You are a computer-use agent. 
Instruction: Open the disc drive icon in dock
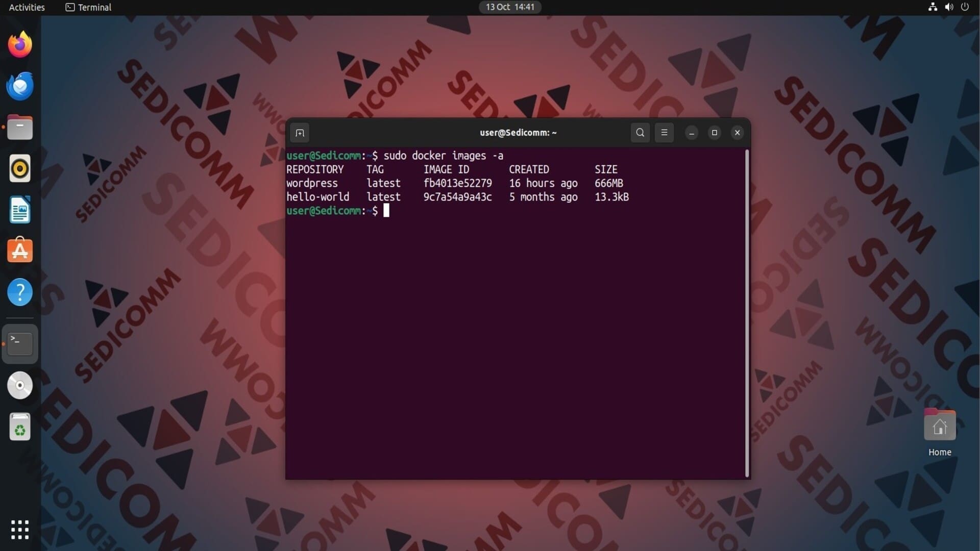(x=20, y=385)
